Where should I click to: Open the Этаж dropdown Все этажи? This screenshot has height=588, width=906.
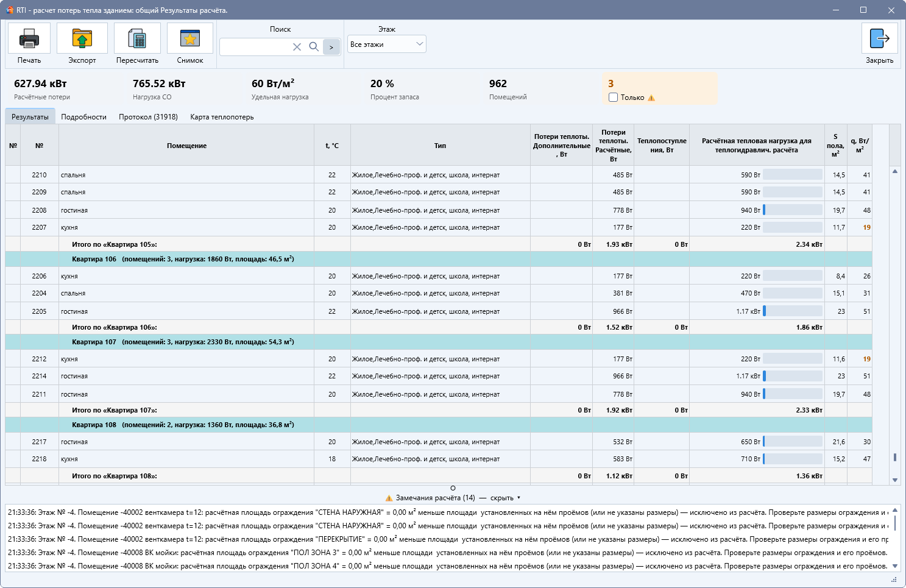pos(387,44)
